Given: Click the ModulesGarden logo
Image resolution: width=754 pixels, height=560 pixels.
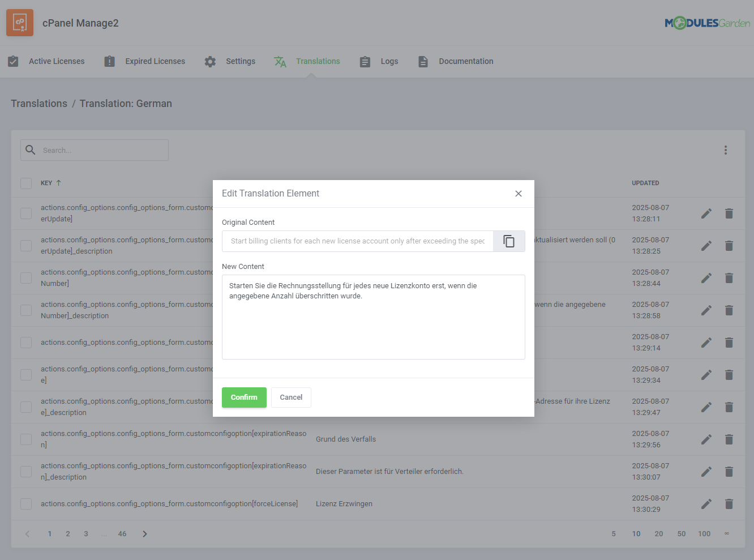Looking at the screenshot, I should [707, 23].
